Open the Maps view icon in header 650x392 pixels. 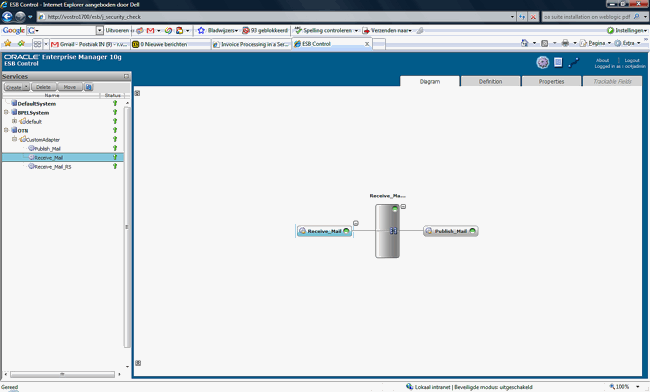coord(558,62)
